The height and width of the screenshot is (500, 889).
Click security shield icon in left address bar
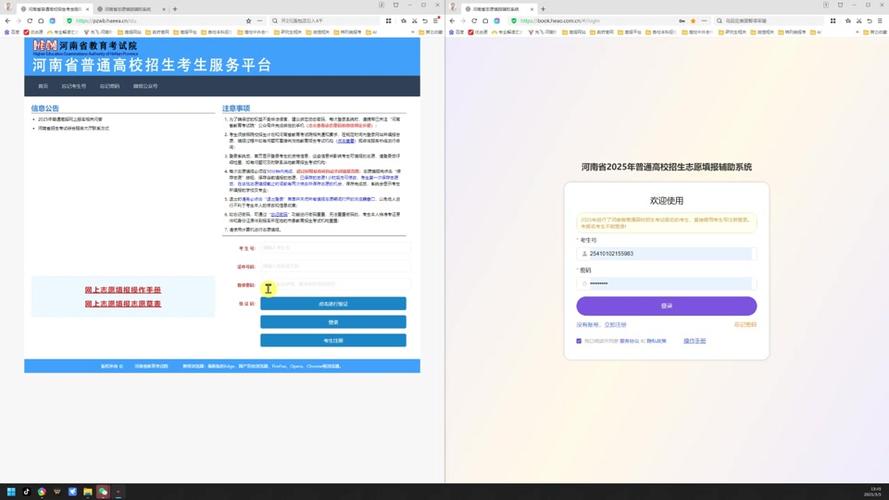pos(70,21)
